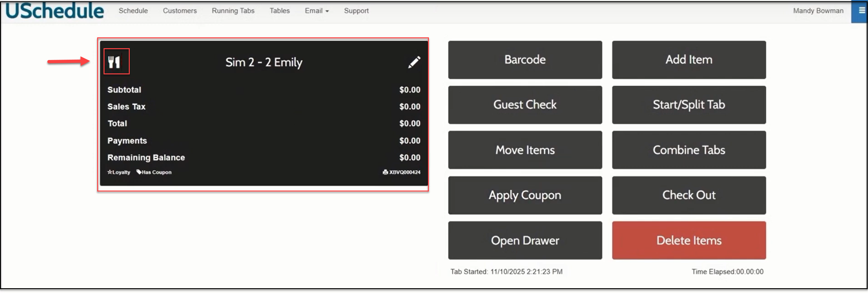868x293 pixels.
Task: Open the Support link
Action: point(356,11)
